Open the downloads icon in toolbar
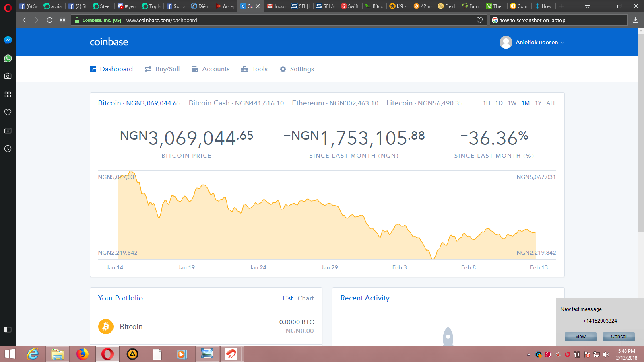This screenshot has height=362, width=644. [635, 20]
